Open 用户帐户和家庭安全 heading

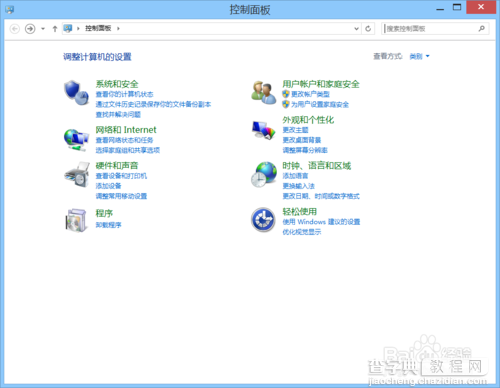pos(321,84)
